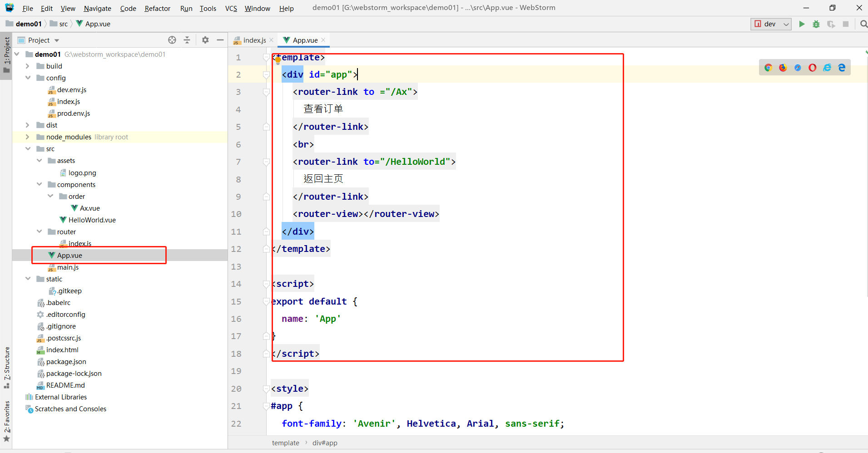
Task: Collapse the order folder
Action: click(x=50, y=196)
